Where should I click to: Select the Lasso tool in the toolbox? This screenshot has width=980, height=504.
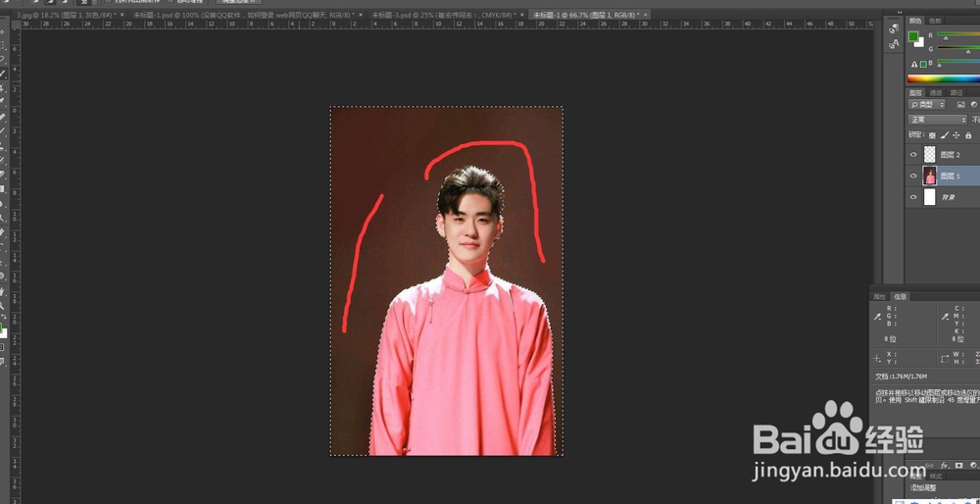[3, 60]
